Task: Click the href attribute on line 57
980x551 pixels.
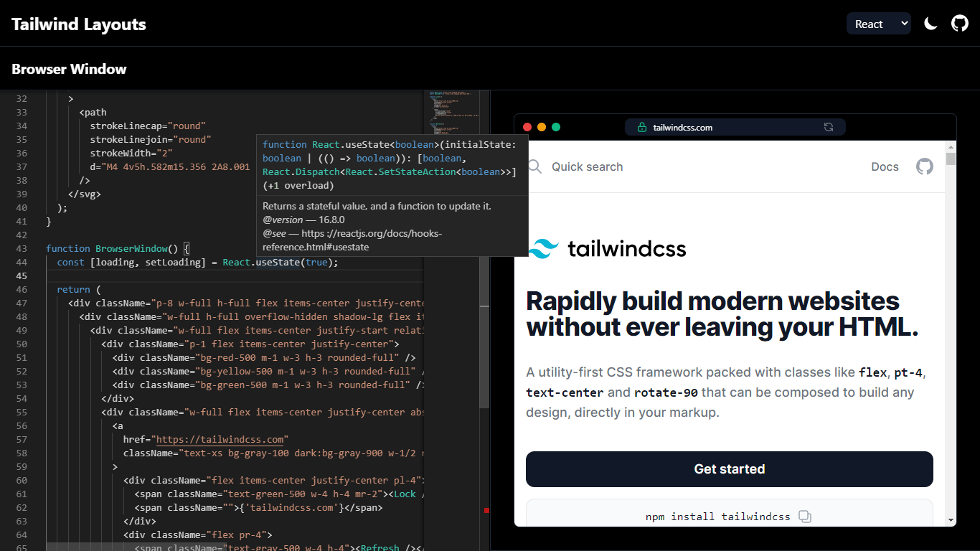Action: 134,439
